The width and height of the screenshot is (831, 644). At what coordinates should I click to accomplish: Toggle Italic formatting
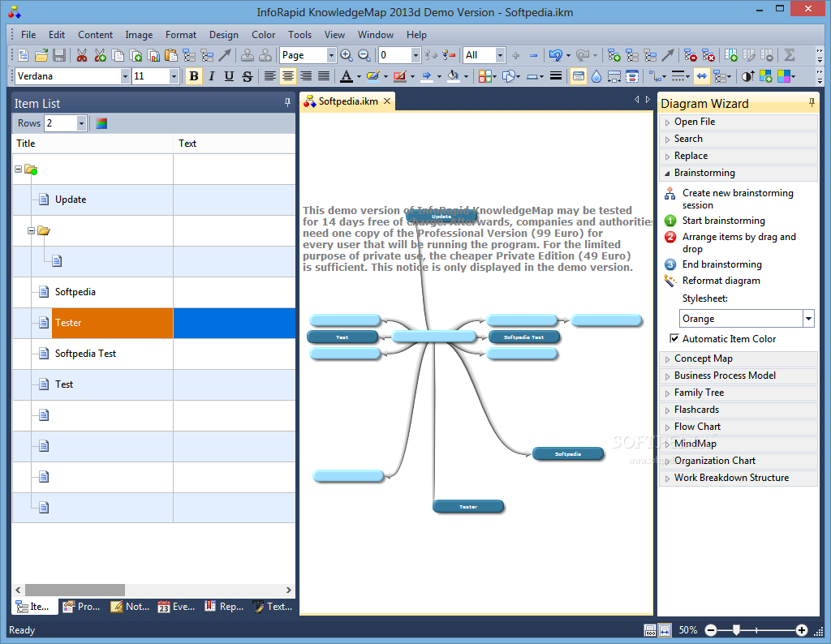tap(212, 76)
